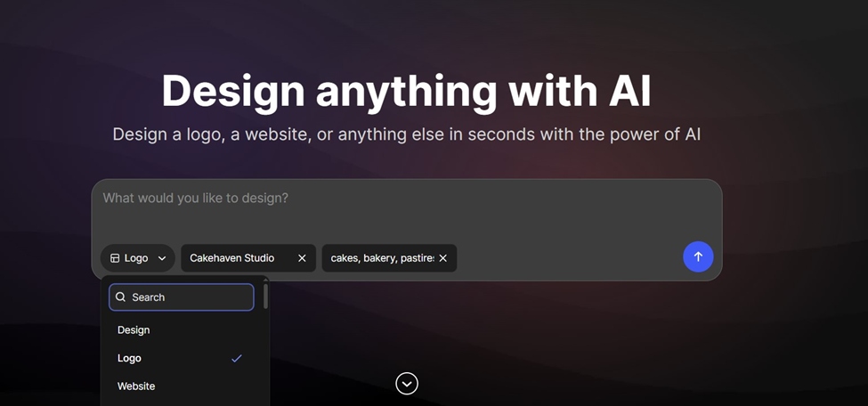Click the dropdown list scrollbar thumb
868x406 pixels.
265,296
